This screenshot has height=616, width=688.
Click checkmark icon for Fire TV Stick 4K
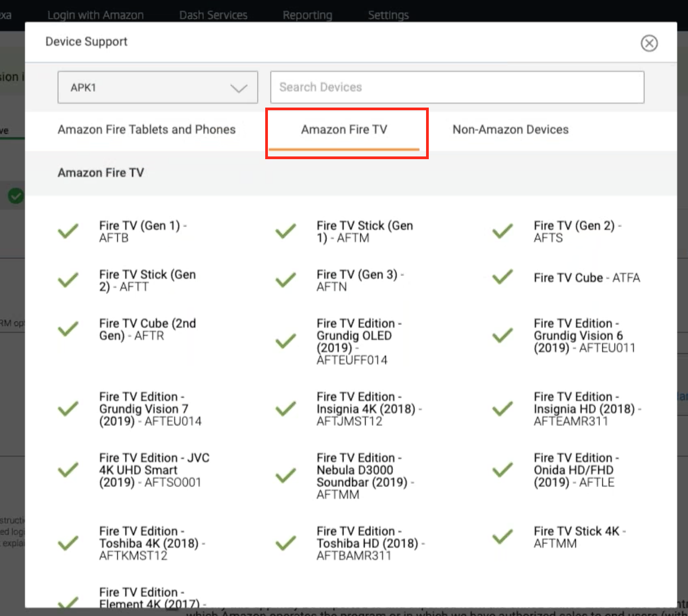[503, 537]
